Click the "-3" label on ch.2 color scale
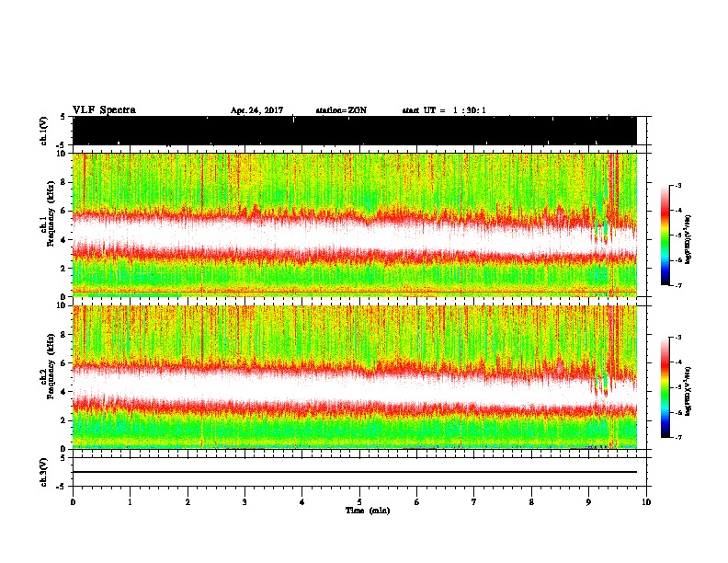 coord(678,338)
